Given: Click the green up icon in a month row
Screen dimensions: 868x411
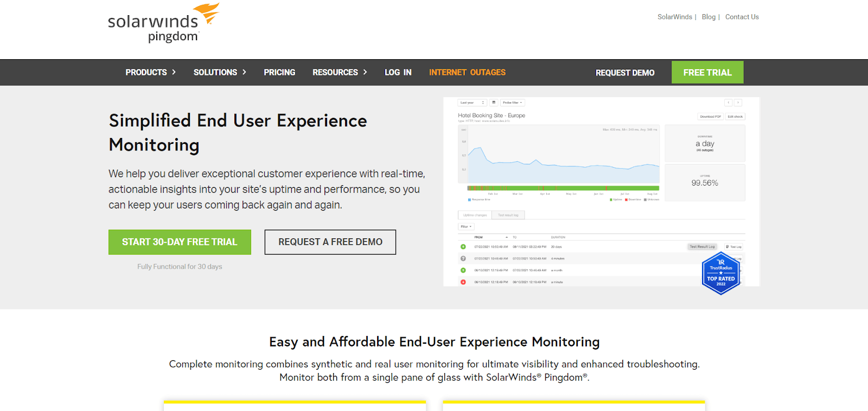Looking at the screenshot, I should click(x=463, y=270).
